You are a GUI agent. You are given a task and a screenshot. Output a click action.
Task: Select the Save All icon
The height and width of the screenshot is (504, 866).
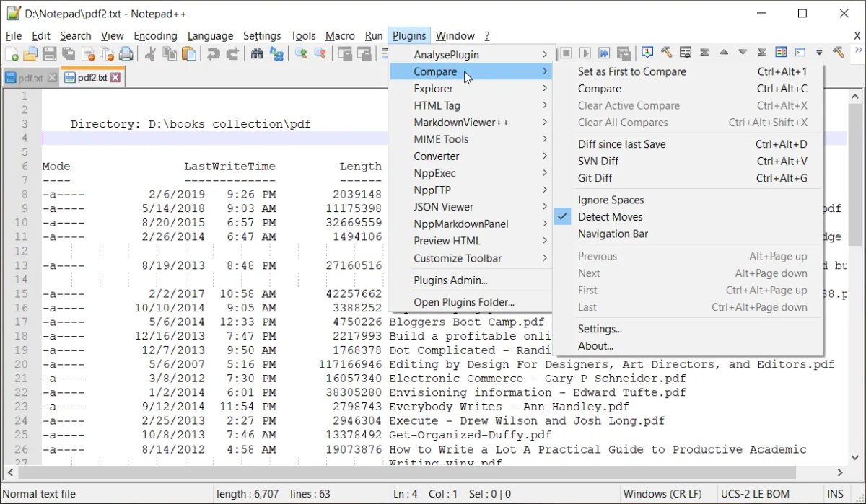point(69,53)
